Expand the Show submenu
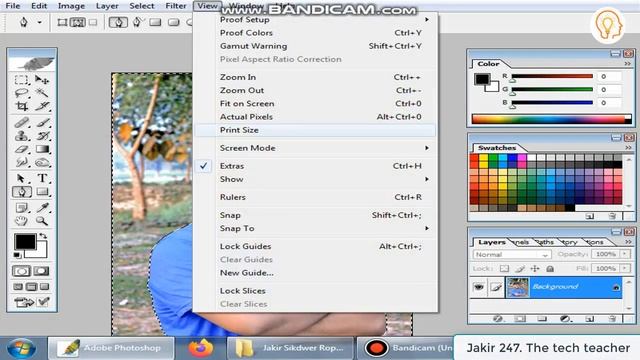This screenshot has width=640, height=360. pyautogui.click(x=315, y=179)
